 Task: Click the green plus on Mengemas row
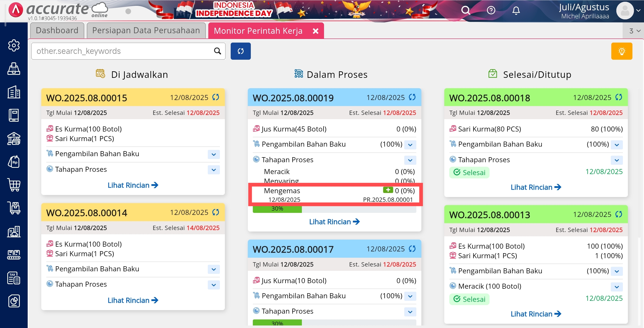388,190
